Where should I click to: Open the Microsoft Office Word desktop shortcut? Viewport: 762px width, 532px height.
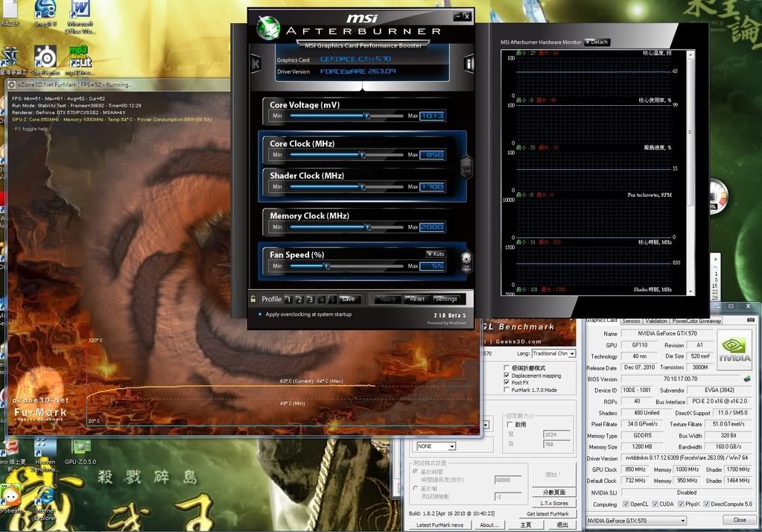click(x=80, y=16)
